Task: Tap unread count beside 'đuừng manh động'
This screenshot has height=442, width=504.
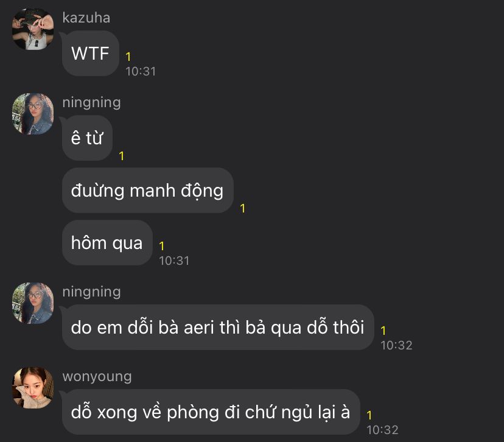Action: pyautogui.click(x=243, y=208)
